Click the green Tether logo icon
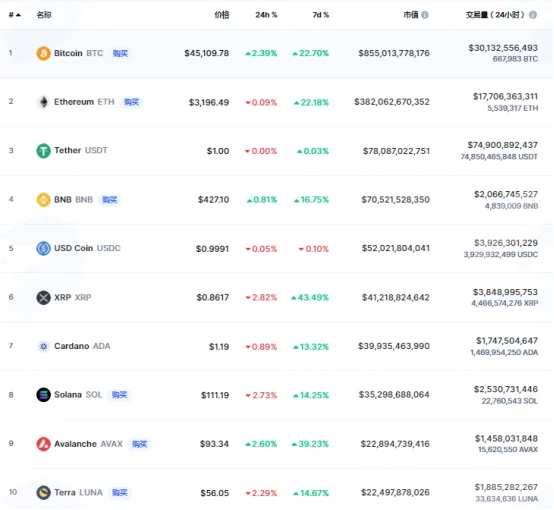This screenshot has width=554, height=510. 43,151
